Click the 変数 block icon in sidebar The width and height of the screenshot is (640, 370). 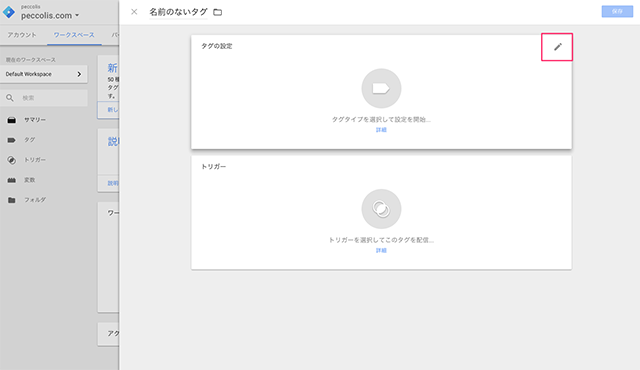coord(11,180)
